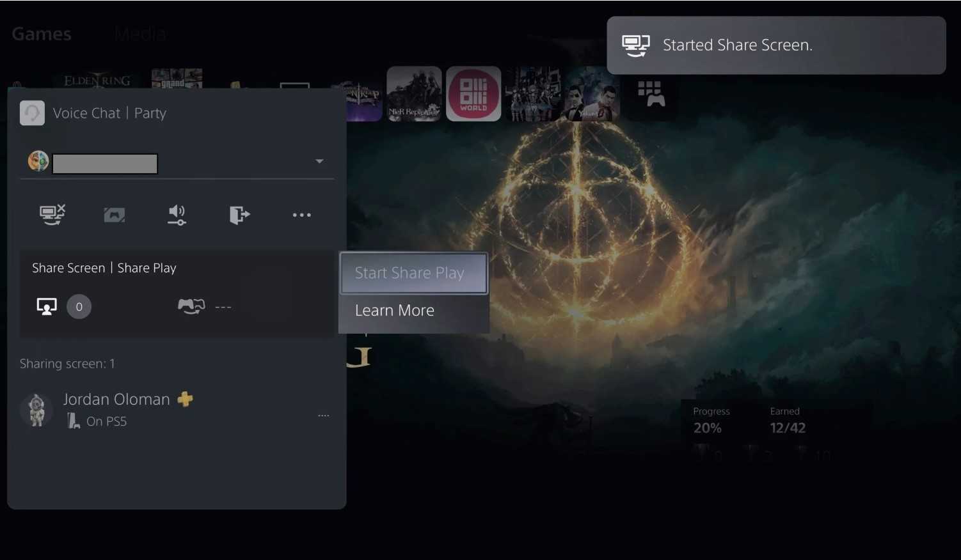Stop sharing with the Share Screen icon
The width and height of the screenshot is (961, 560).
click(52, 215)
